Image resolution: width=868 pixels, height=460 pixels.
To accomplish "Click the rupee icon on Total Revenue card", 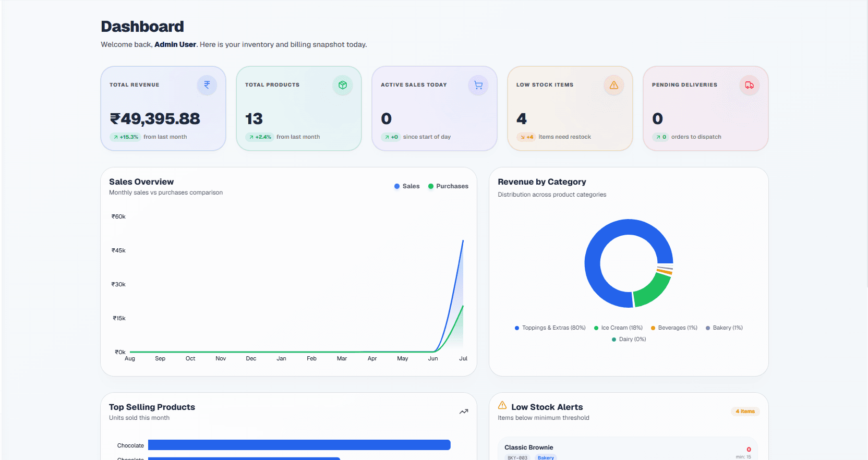I will (207, 85).
